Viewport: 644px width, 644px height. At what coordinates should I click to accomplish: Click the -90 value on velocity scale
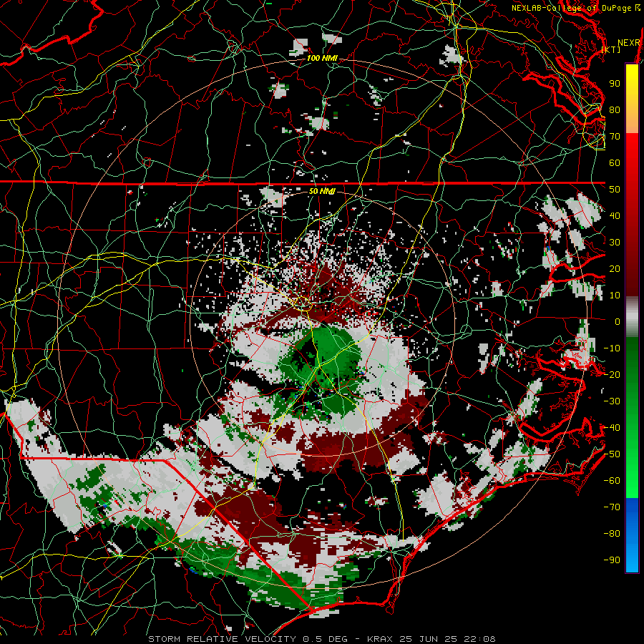click(x=612, y=560)
